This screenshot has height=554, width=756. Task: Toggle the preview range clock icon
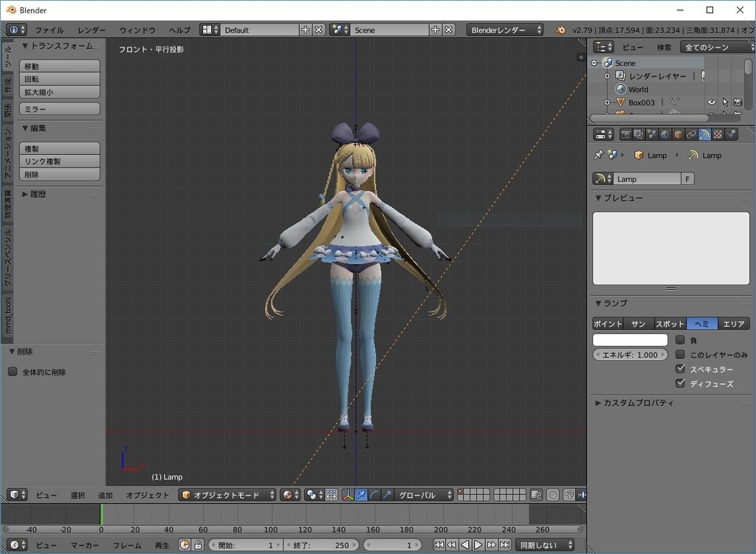pos(185,545)
